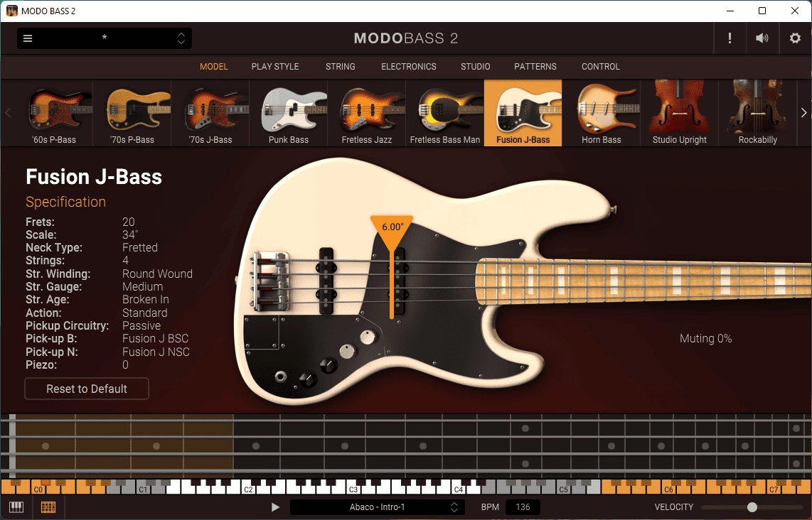Open the hamburger preset menu

pyautogui.click(x=28, y=38)
